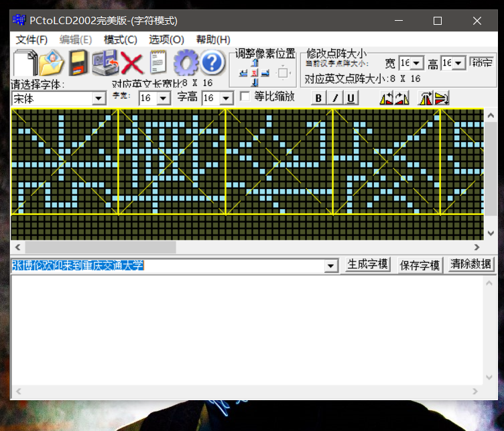This screenshot has height=431, width=504.
Task: Click the 生成字模 generate button
Action: [x=368, y=265]
